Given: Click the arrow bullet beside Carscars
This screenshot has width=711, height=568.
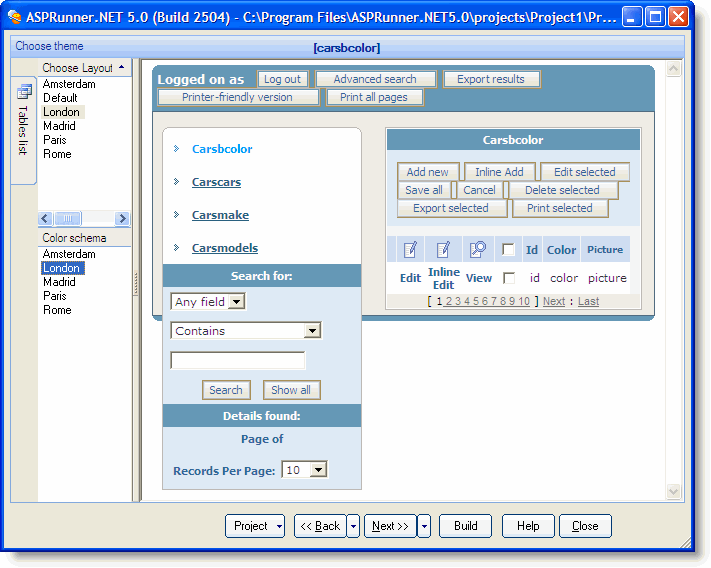Looking at the screenshot, I should point(176,182).
